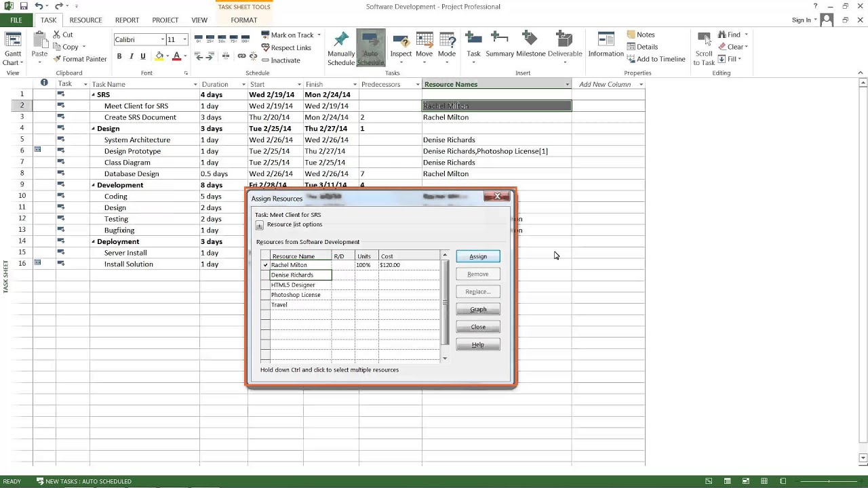Screen dimensions: 868x488
Task: Collapse the Development summary task
Action: click(x=94, y=185)
